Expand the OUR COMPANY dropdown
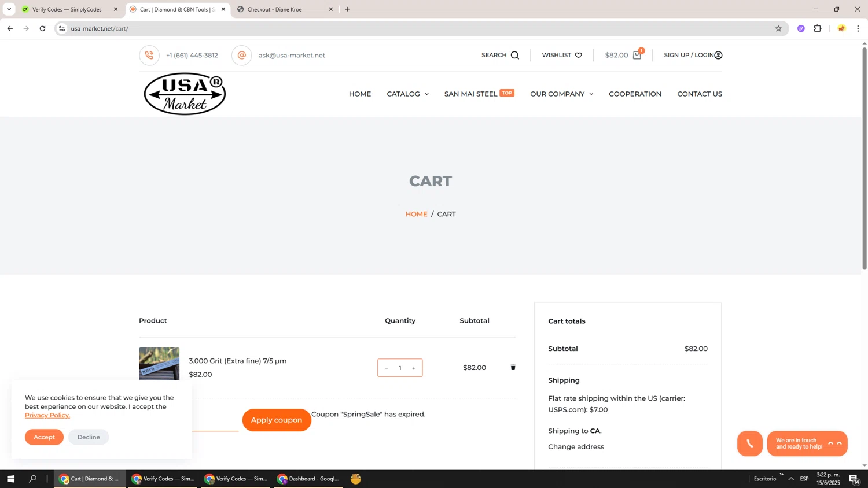 561,94
